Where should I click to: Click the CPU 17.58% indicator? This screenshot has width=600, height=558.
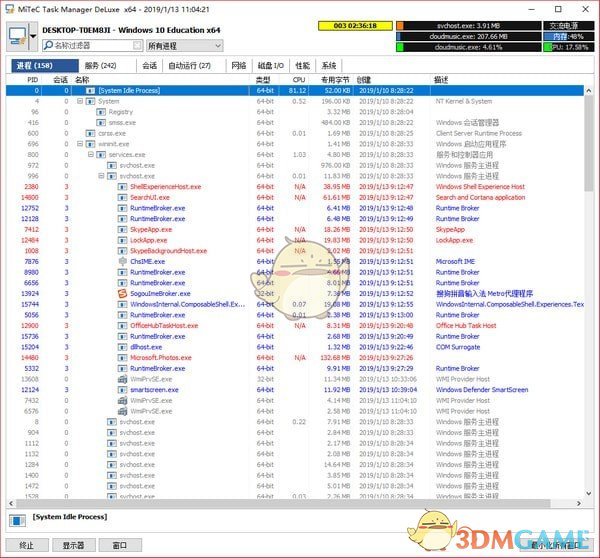coord(569,47)
